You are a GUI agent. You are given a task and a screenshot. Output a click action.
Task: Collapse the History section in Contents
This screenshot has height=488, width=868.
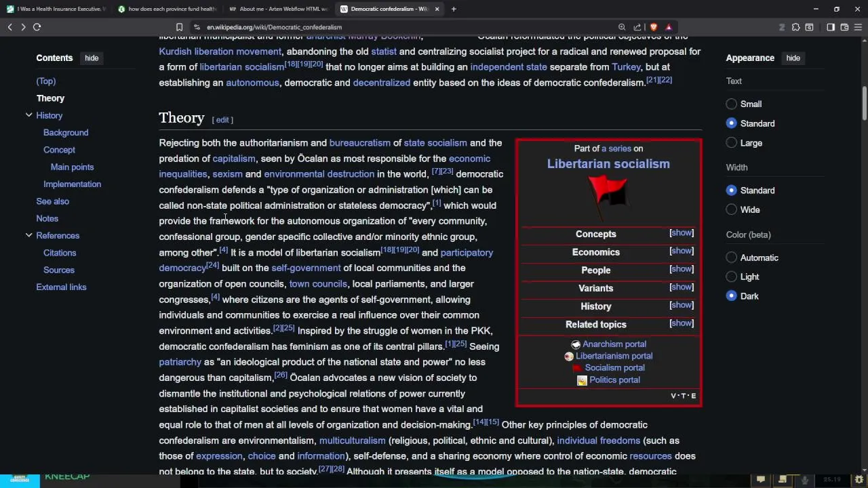coord(28,115)
